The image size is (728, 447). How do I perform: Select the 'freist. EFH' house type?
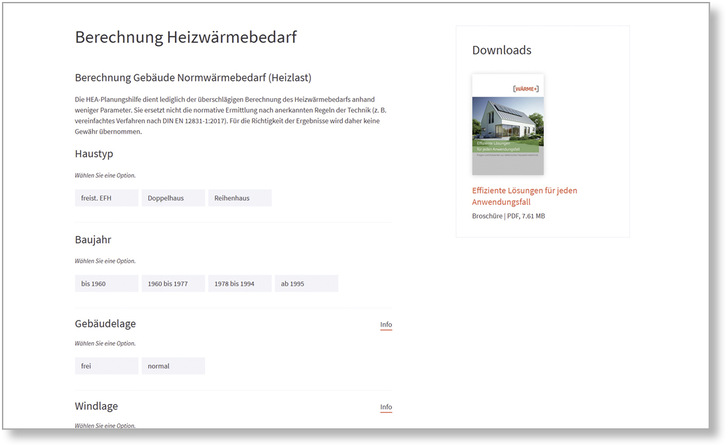pyautogui.click(x=106, y=198)
